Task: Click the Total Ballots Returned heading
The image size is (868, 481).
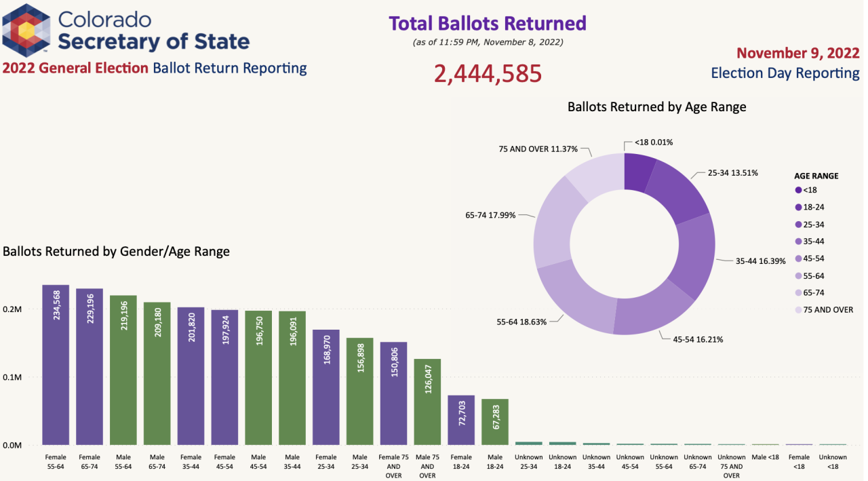Action: 488,23
